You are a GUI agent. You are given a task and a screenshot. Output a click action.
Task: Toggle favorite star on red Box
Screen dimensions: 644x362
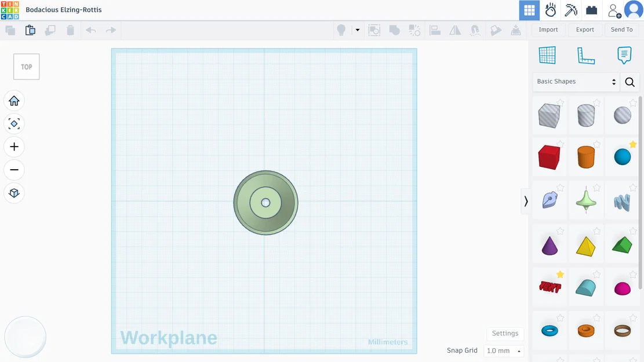point(560,144)
